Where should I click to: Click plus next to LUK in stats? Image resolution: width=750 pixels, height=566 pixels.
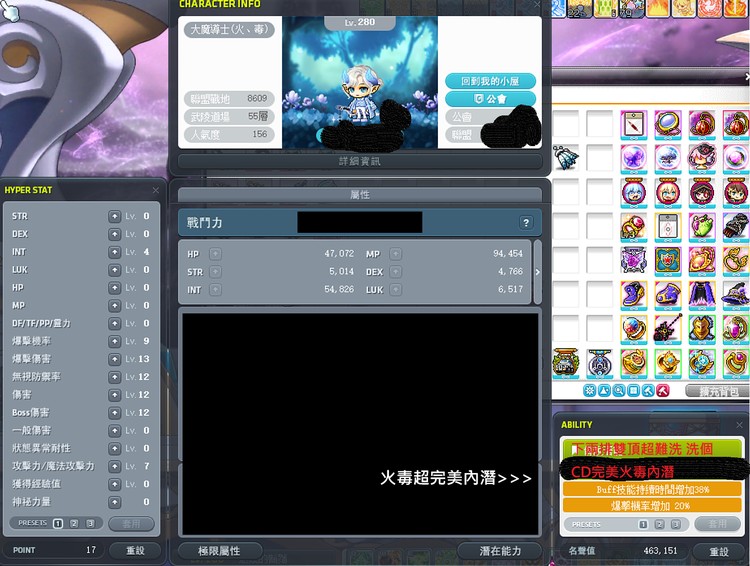point(396,289)
